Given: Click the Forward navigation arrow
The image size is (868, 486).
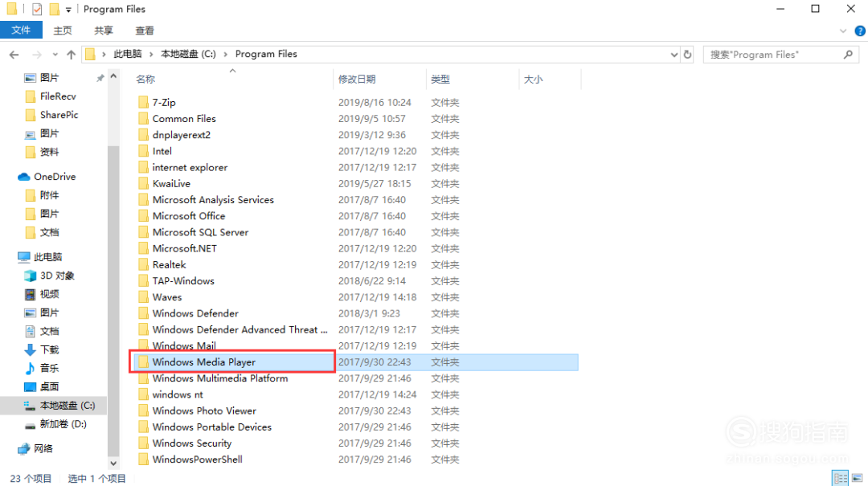Looking at the screenshot, I should 36,55.
